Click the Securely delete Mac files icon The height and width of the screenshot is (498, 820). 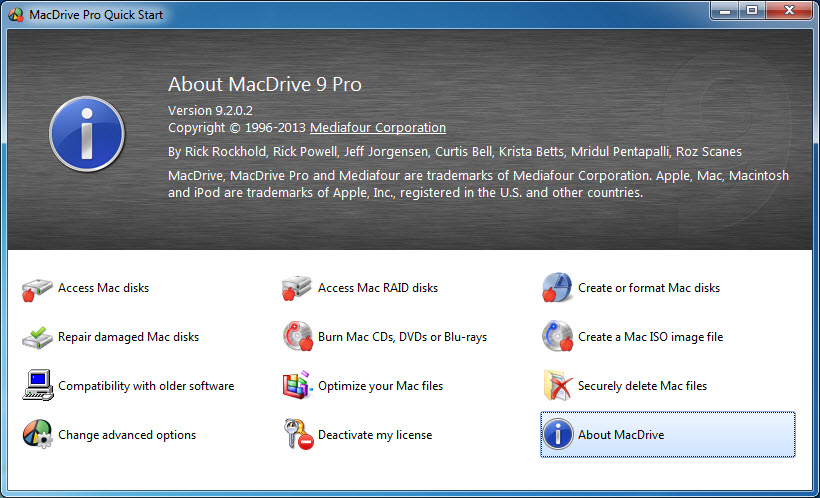click(x=558, y=386)
